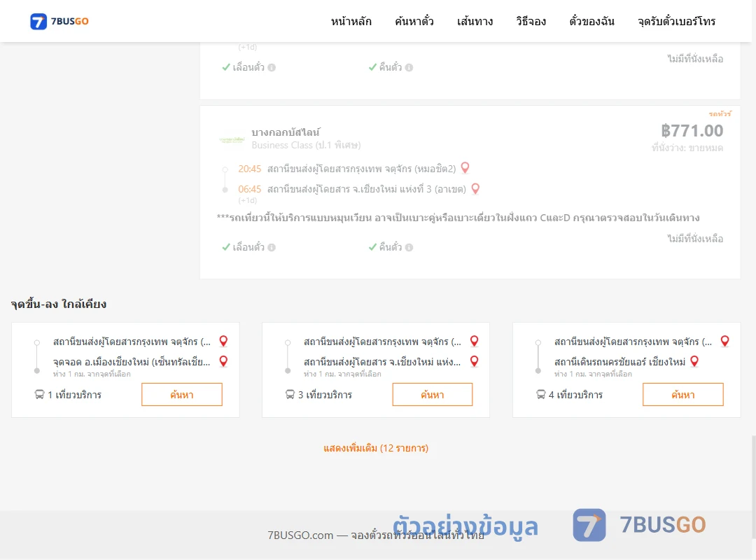
Task: Open map pin for 06:45 Chiang Mai Arcade arrival
Action: [475, 188]
